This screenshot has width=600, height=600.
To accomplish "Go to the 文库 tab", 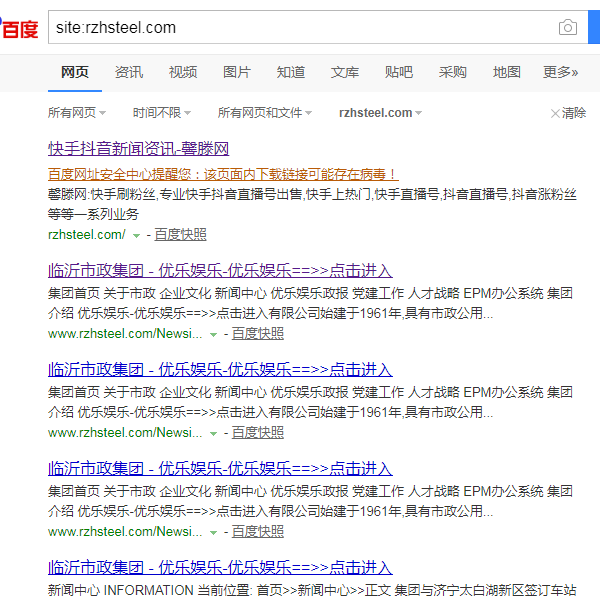I will click(x=345, y=72).
